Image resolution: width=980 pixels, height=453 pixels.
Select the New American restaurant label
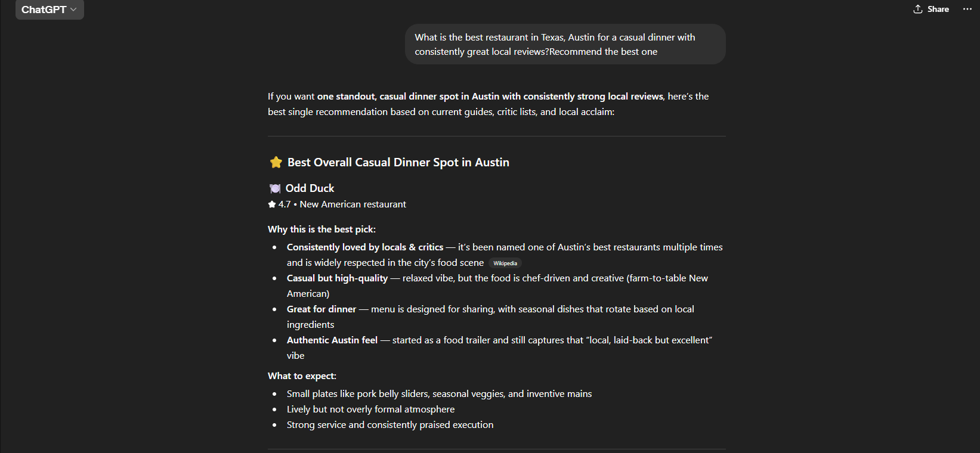353,204
